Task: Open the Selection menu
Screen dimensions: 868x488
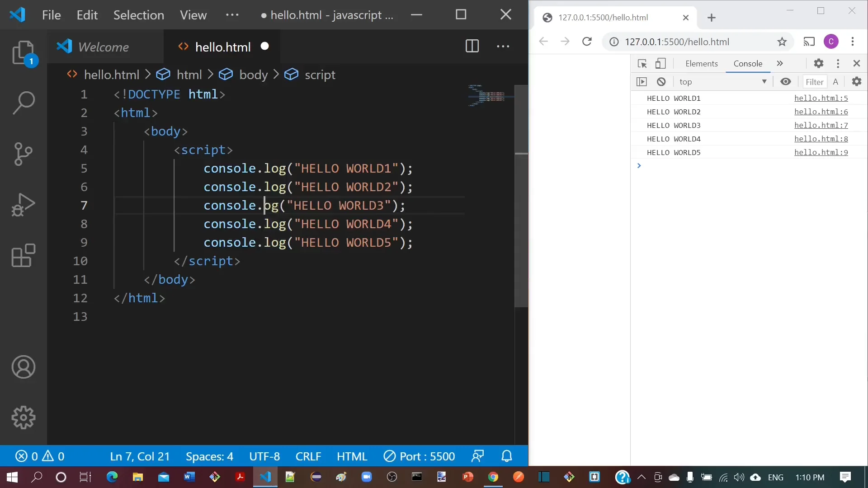Action: coord(138,15)
